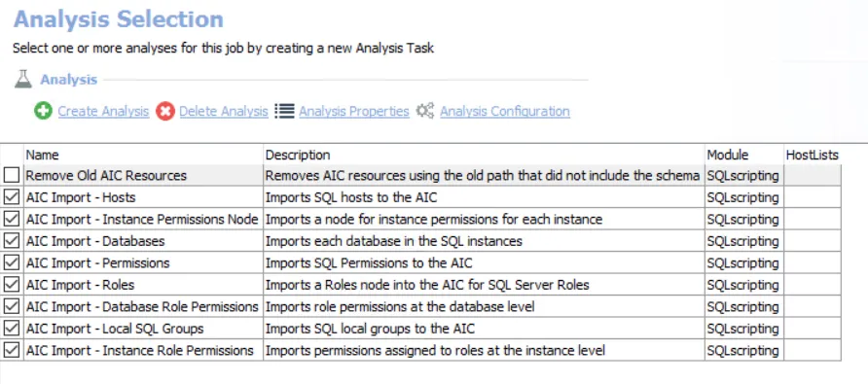This screenshot has width=868, height=384.
Task: Uncheck AIC Import - Local SQL Groups checkbox
Action: click(12, 329)
